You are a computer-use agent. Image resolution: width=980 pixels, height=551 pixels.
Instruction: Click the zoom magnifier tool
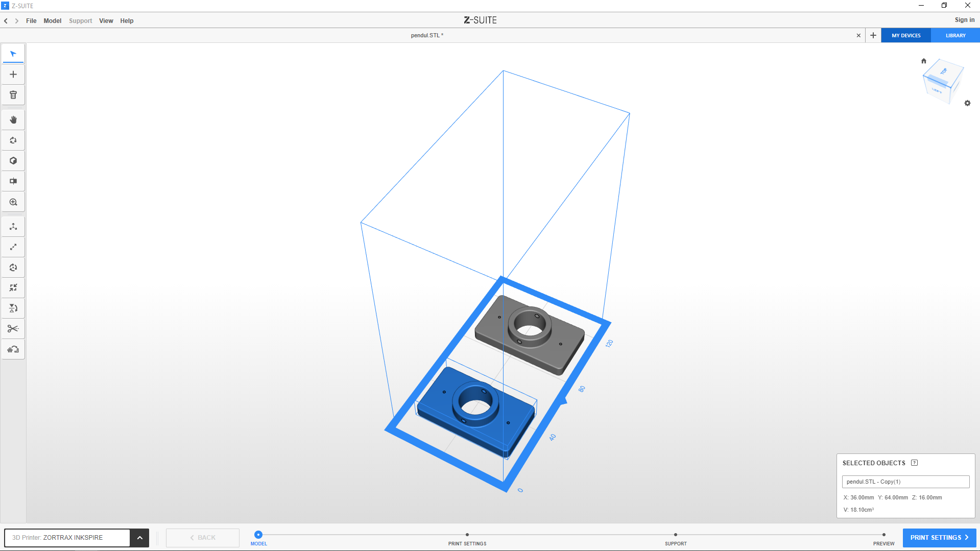[x=13, y=202]
